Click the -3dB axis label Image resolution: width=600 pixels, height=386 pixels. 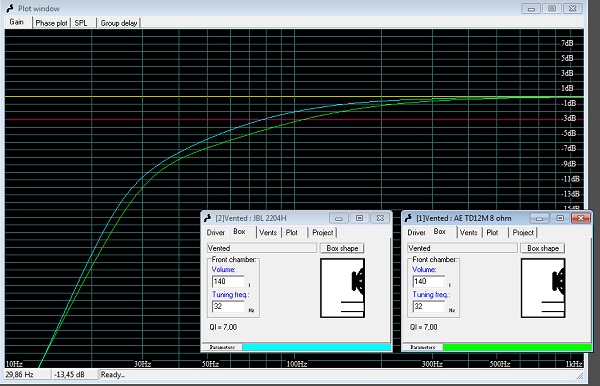[569, 118]
